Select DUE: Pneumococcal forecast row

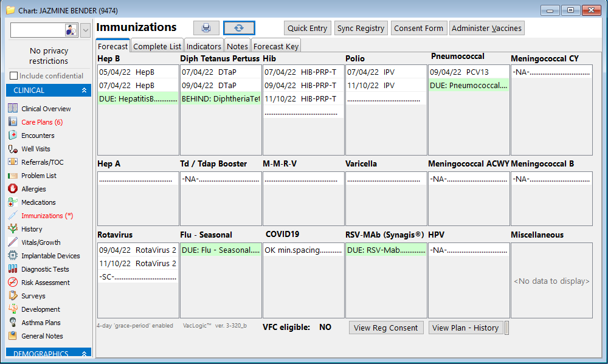(x=468, y=85)
